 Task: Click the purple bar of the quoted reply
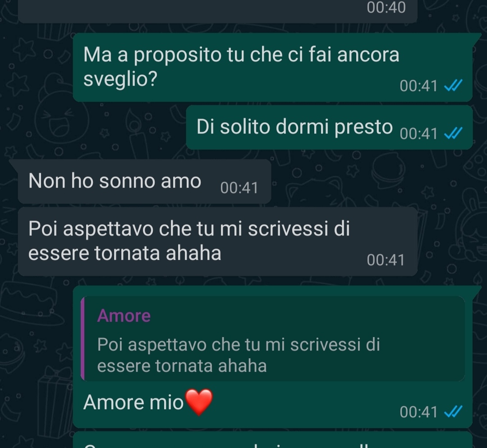coord(83,339)
